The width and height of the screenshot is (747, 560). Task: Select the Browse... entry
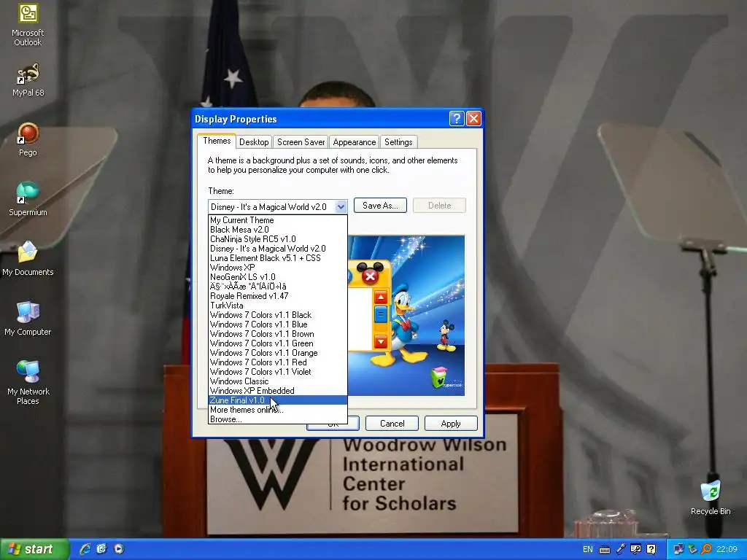coord(278,419)
